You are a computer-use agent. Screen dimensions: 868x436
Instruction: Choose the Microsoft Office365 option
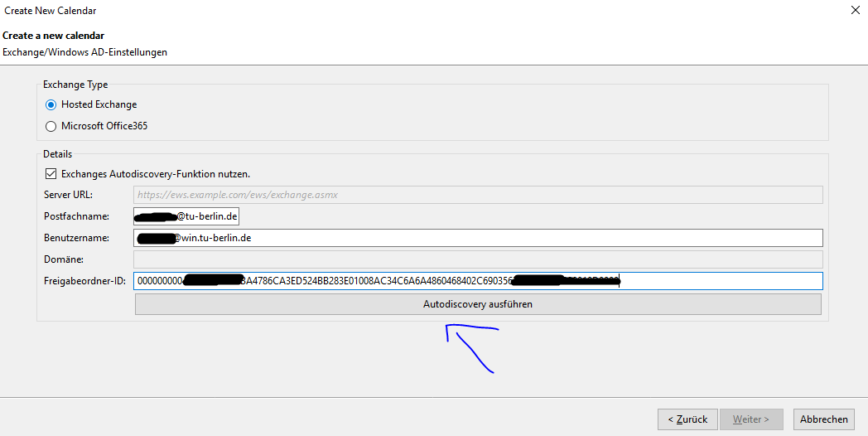(51, 127)
